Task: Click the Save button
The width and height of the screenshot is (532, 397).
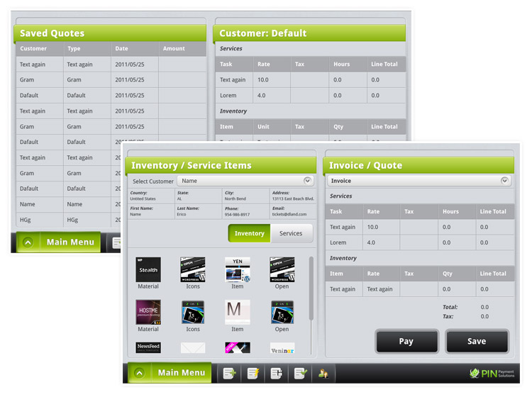Action: click(477, 341)
